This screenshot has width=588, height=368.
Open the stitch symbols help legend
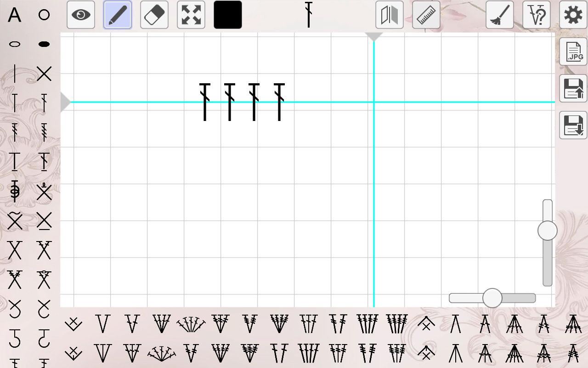[537, 15]
